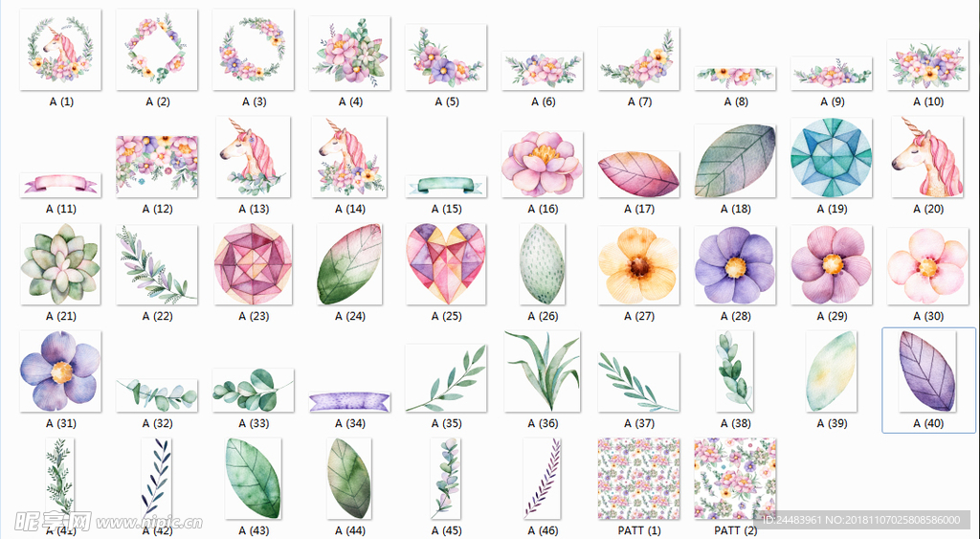The image size is (980, 539).
Task: Choose the eucalyptus branch thumbnail A (33)
Action: [x=253, y=391]
